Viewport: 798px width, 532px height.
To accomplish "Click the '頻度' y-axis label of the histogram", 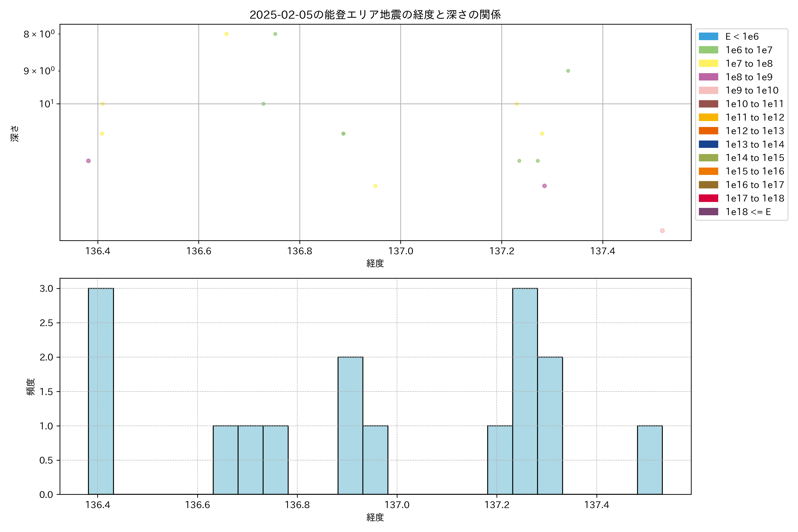I will pyautogui.click(x=31, y=386).
